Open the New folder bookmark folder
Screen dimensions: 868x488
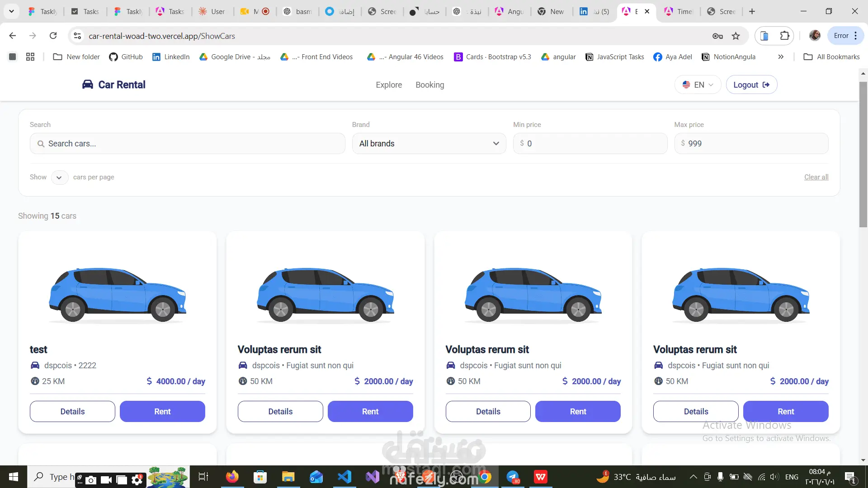76,57
